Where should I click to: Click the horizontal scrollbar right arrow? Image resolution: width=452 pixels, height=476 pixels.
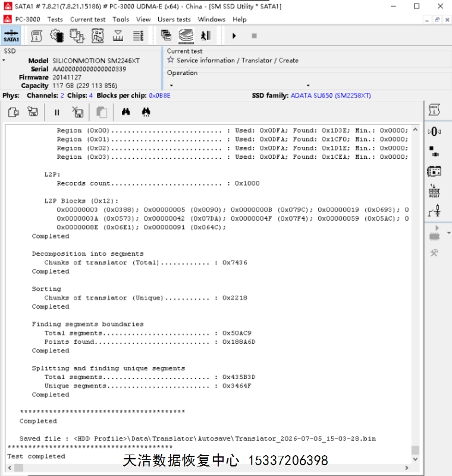point(407,468)
